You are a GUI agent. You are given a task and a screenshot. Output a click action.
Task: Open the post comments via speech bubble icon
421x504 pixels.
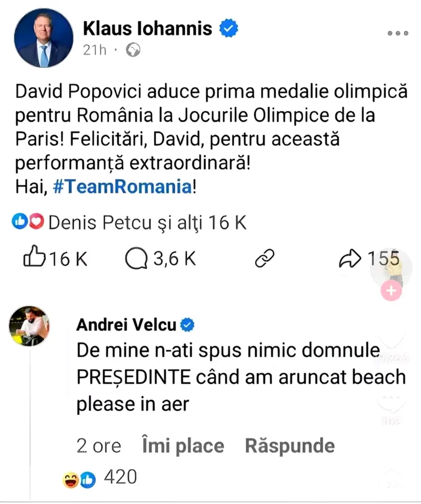click(x=137, y=259)
